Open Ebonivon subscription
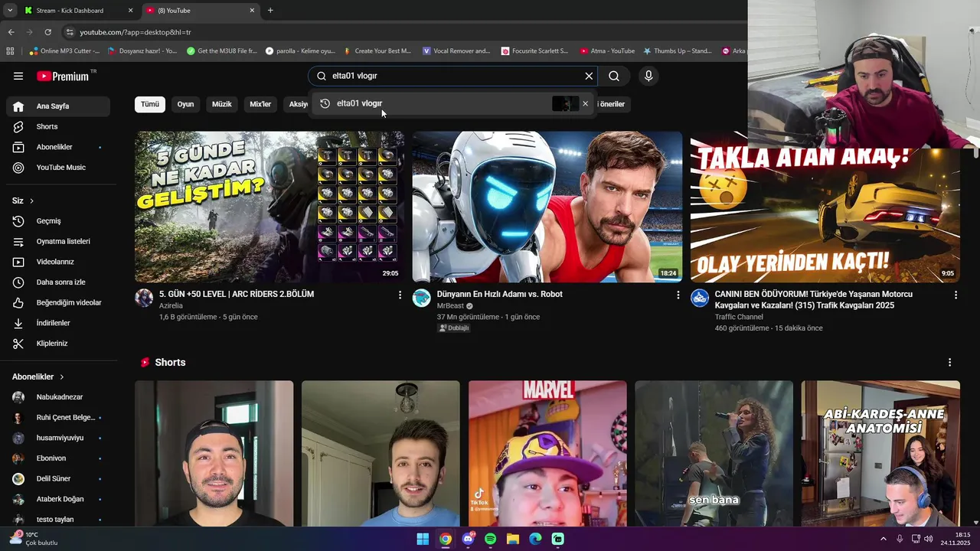 click(x=58, y=458)
